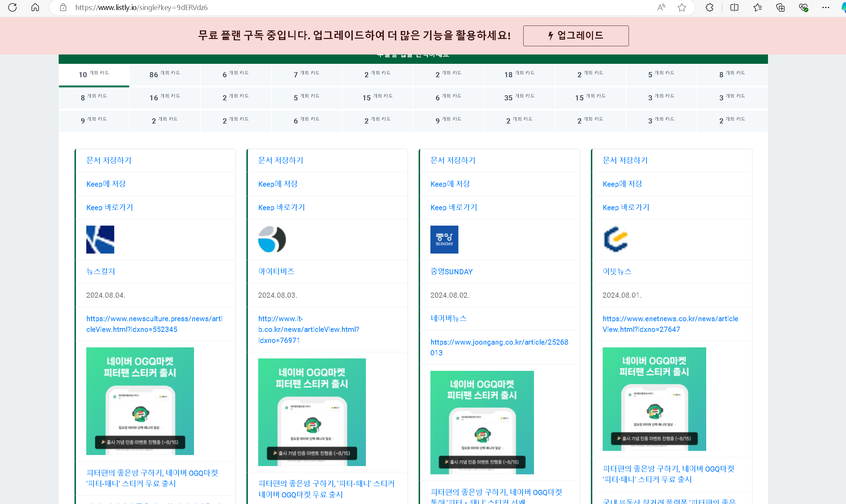Open the 이넷뉴스 publisher link

pyautogui.click(x=617, y=271)
